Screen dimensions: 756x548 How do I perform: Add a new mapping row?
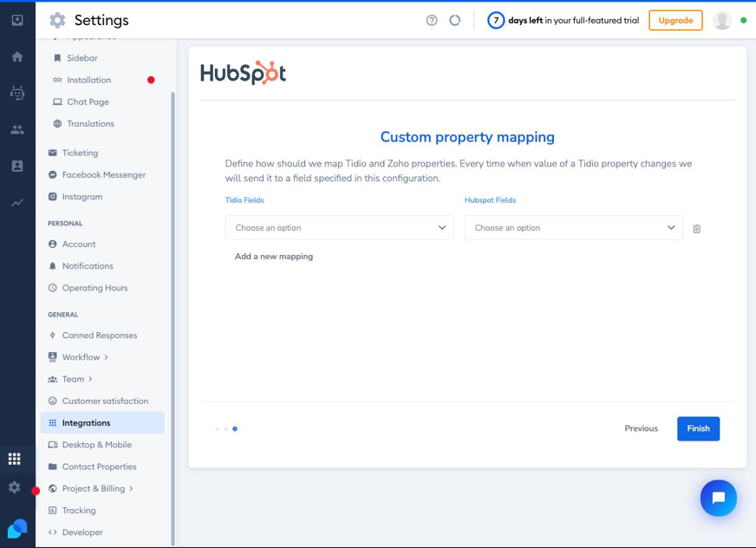click(274, 257)
